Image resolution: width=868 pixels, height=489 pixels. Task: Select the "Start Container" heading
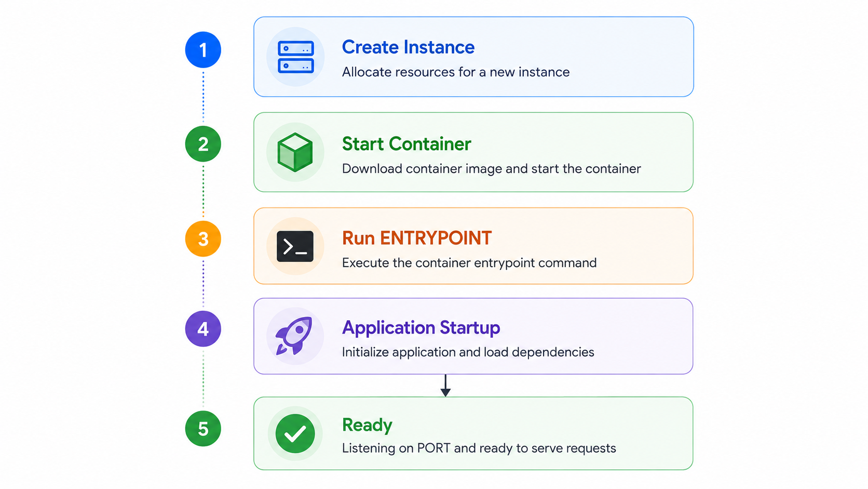406,144
